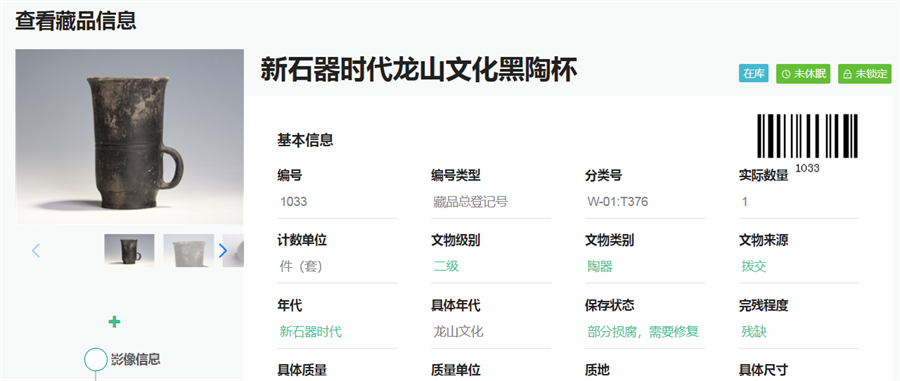
Task: Select the second faded cup thumbnail
Action: (x=189, y=250)
